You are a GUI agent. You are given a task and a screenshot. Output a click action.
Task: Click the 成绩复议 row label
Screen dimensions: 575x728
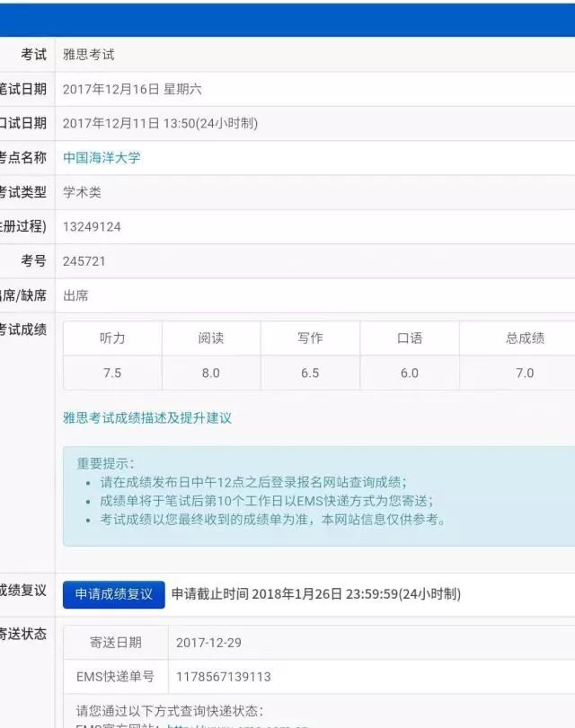coord(22,590)
